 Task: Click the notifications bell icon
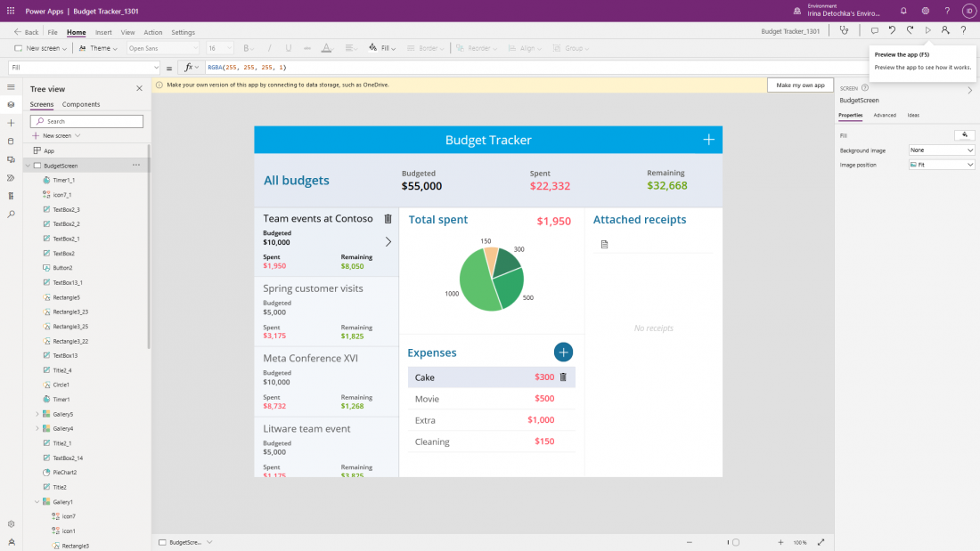pyautogui.click(x=903, y=11)
